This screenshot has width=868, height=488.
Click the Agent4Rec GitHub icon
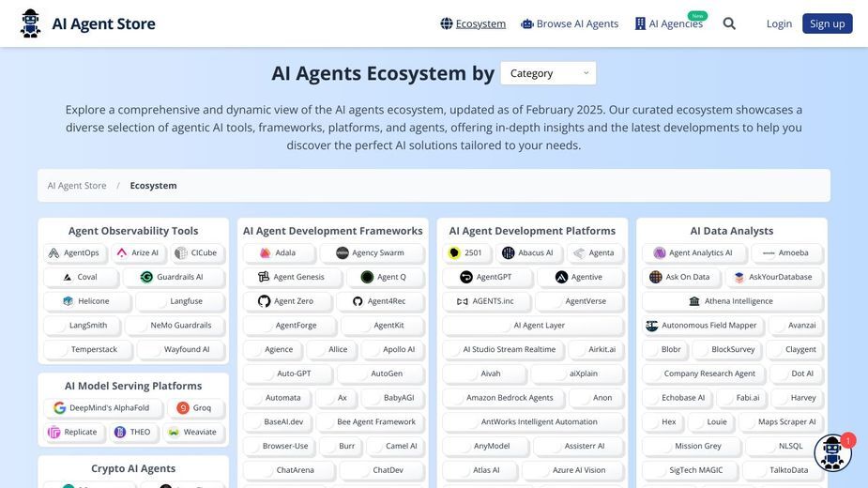coord(358,301)
